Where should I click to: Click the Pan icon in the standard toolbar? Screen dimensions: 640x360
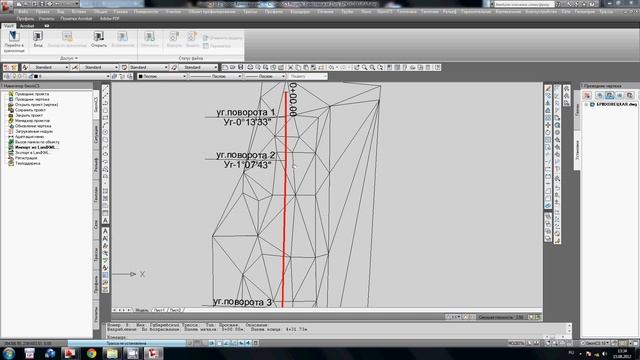[357, 67]
